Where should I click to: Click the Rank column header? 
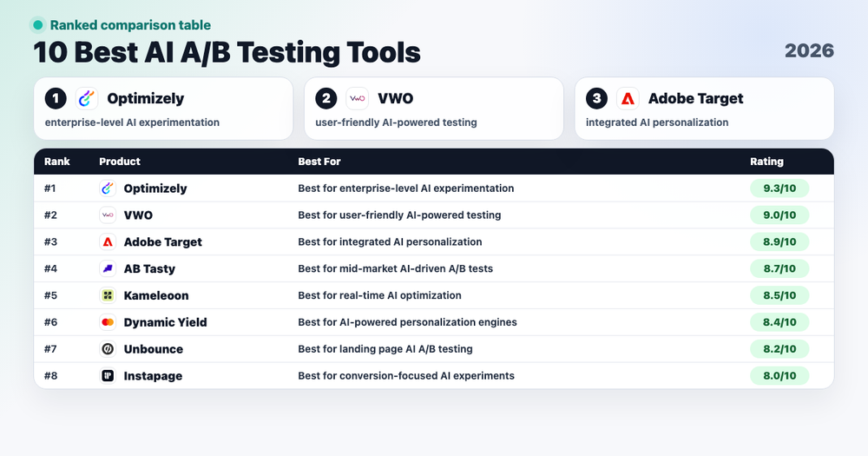click(57, 162)
